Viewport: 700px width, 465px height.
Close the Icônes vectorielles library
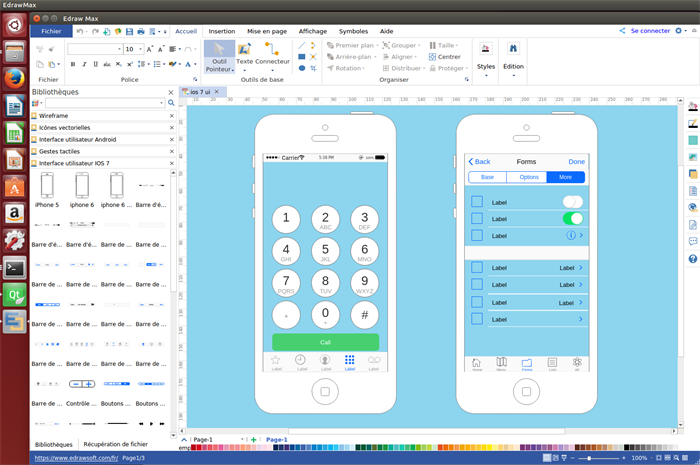[x=172, y=128]
